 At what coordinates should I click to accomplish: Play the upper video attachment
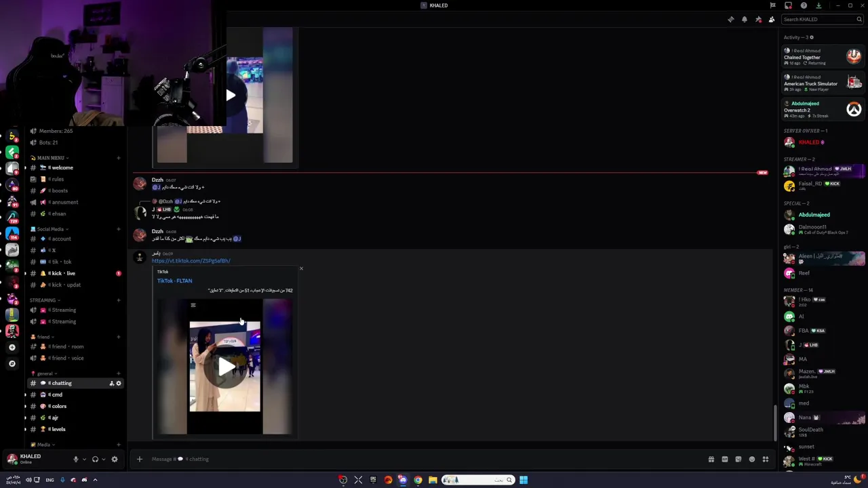[x=231, y=96]
